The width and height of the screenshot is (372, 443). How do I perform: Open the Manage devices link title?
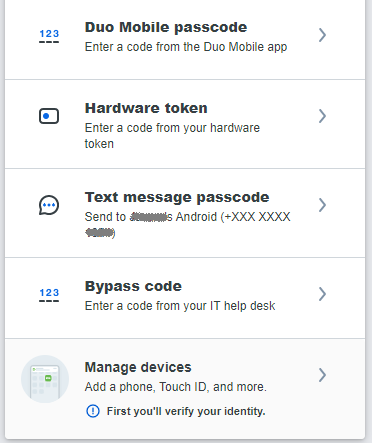[138, 367]
